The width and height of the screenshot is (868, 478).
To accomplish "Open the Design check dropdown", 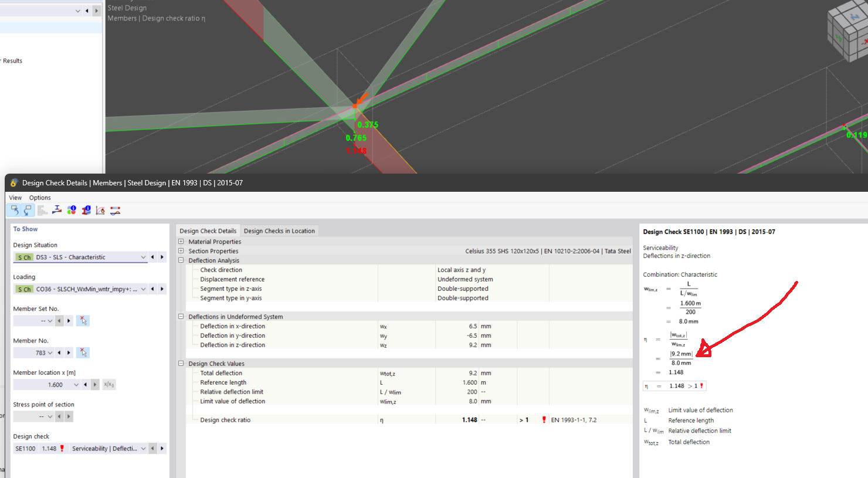I will (143, 449).
